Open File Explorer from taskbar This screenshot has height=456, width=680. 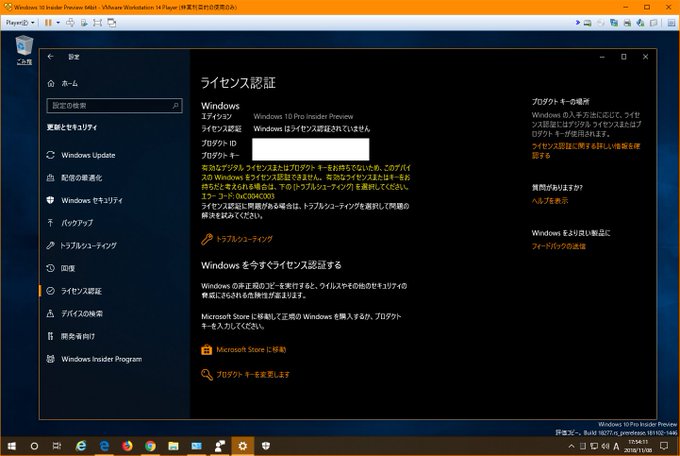coord(173,446)
